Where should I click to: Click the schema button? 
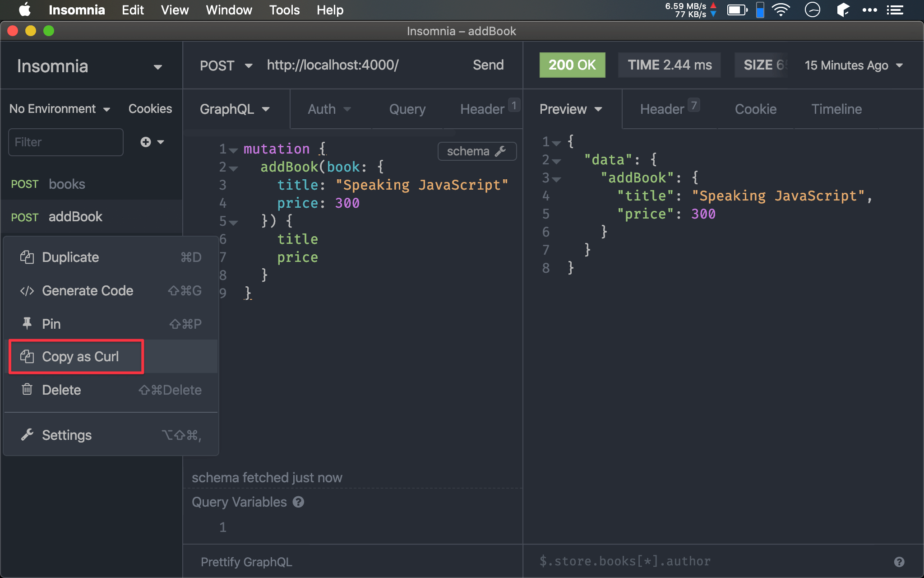[x=477, y=151]
